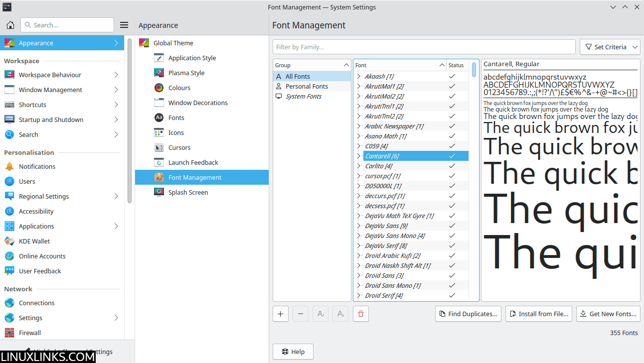Expand the Cantarell [6] font family
The image size is (644, 363).
pos(359,156)
